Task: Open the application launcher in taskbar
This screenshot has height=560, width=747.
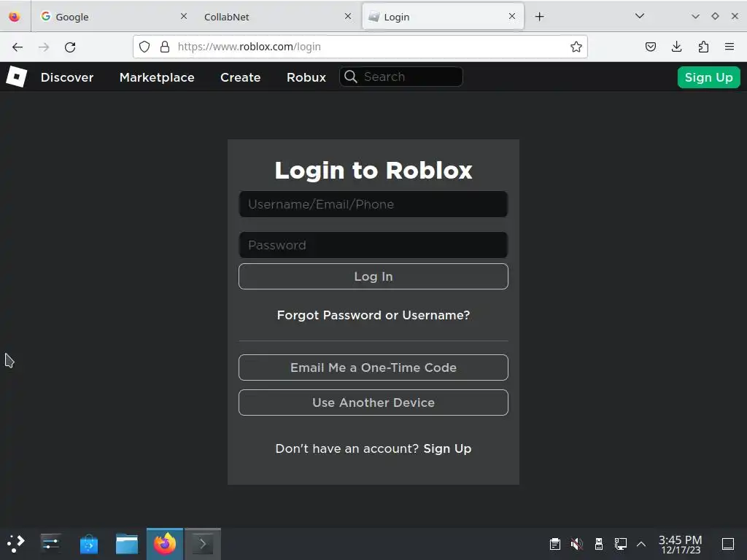Action: [x=16, y=543]
